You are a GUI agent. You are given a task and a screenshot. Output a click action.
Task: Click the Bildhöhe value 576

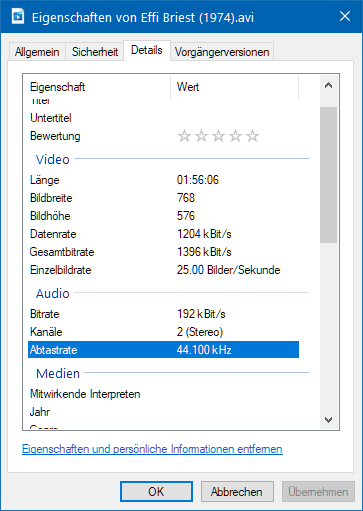click(186, 216)
